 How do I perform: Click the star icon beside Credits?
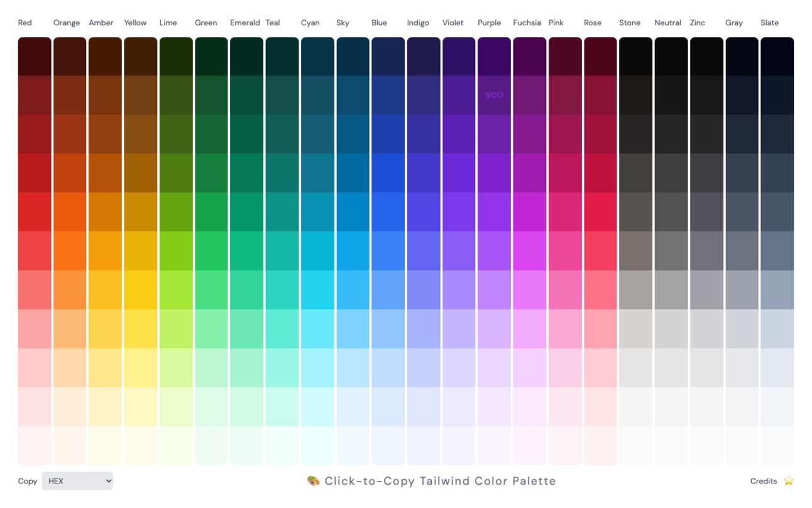coord(789,481)
